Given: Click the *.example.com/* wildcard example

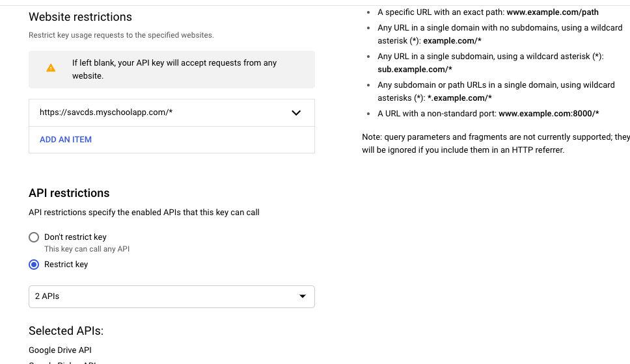Looking at the screenshot, I should 459,97.
